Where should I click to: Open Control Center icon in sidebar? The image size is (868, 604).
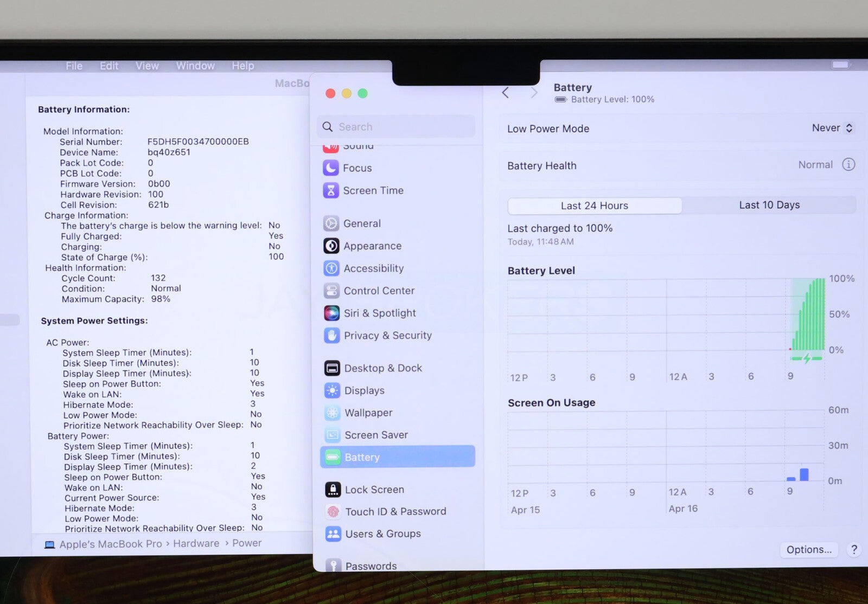(331, 291)
